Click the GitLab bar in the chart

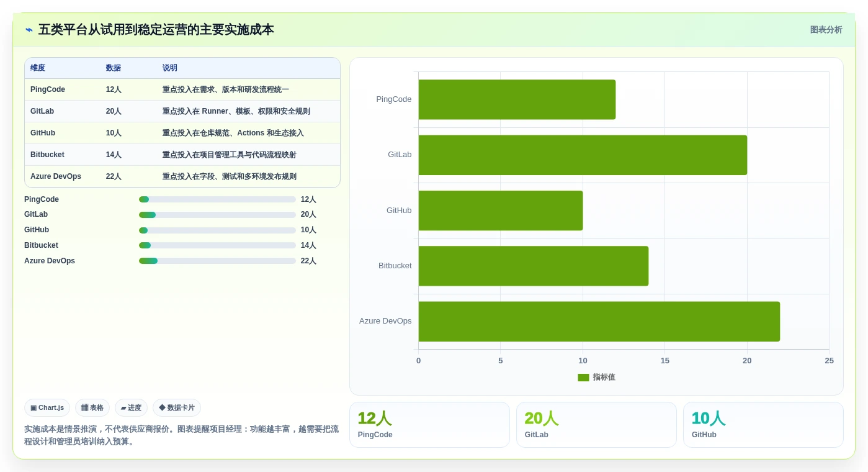[583, 155]
